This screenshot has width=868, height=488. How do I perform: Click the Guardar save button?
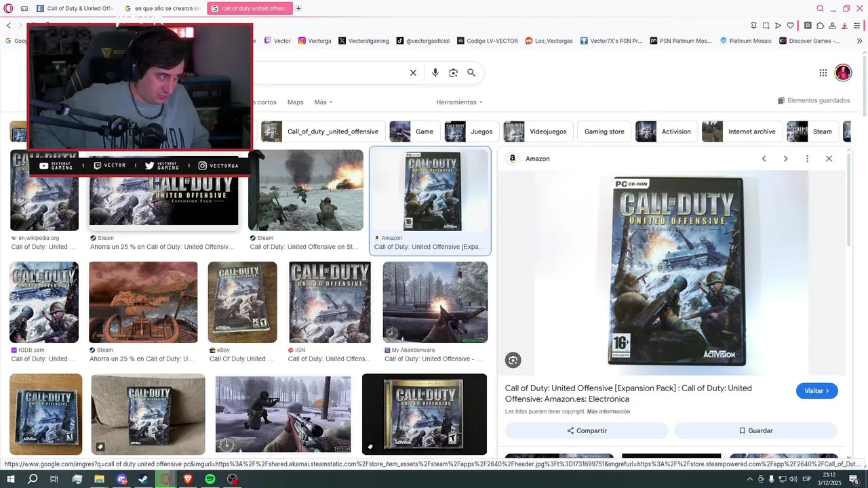click(755, 430)
